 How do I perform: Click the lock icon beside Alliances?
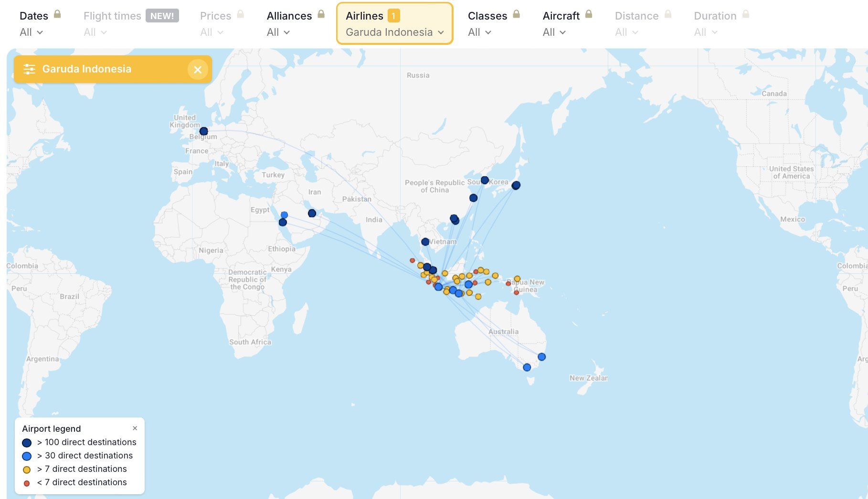coord(321,14)
